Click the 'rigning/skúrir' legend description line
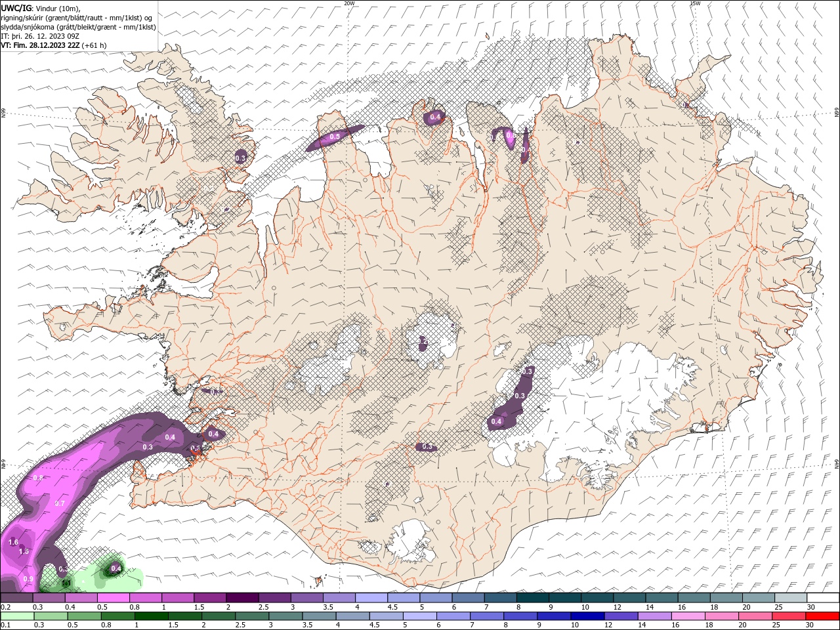 pos(76,18)
